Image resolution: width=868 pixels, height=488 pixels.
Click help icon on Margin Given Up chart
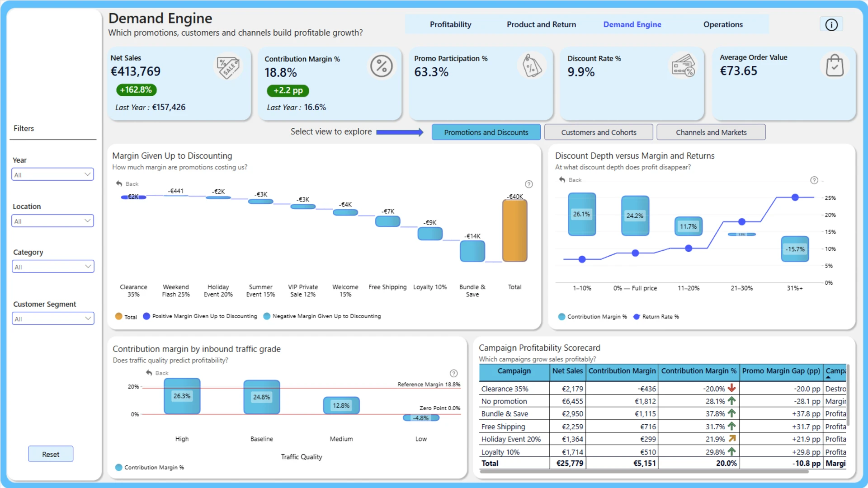528,184
